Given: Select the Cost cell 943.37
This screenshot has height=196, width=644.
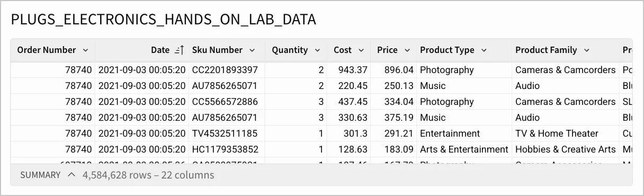Looking at the screenshot, I should tap(349, 70).
